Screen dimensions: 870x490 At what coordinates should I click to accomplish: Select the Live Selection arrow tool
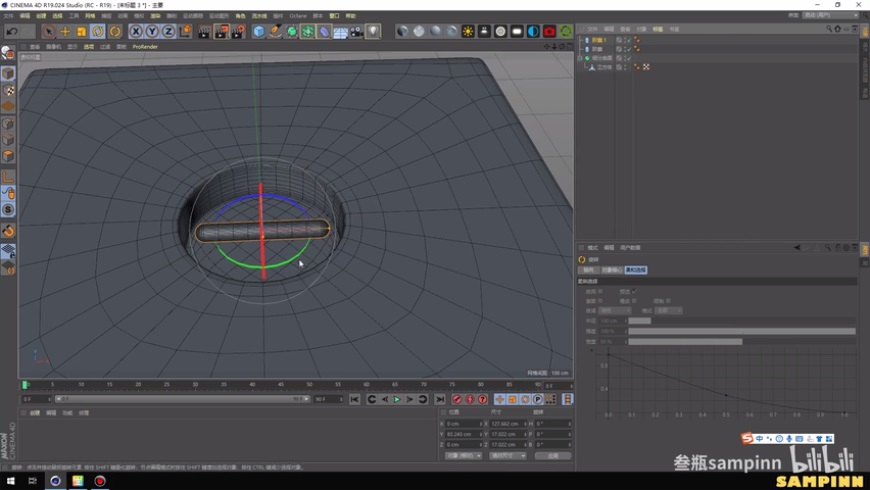click(48, 32)
